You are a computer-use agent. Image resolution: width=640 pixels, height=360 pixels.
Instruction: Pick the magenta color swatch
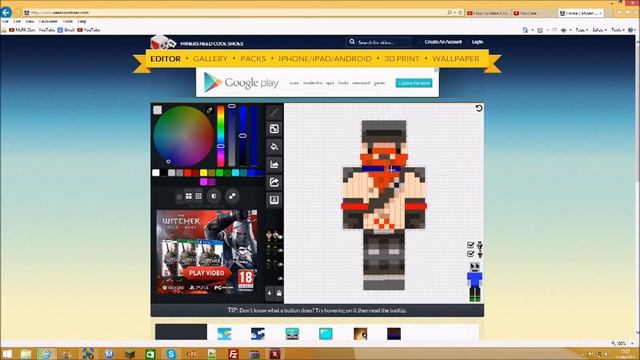[x=204, y=182]
